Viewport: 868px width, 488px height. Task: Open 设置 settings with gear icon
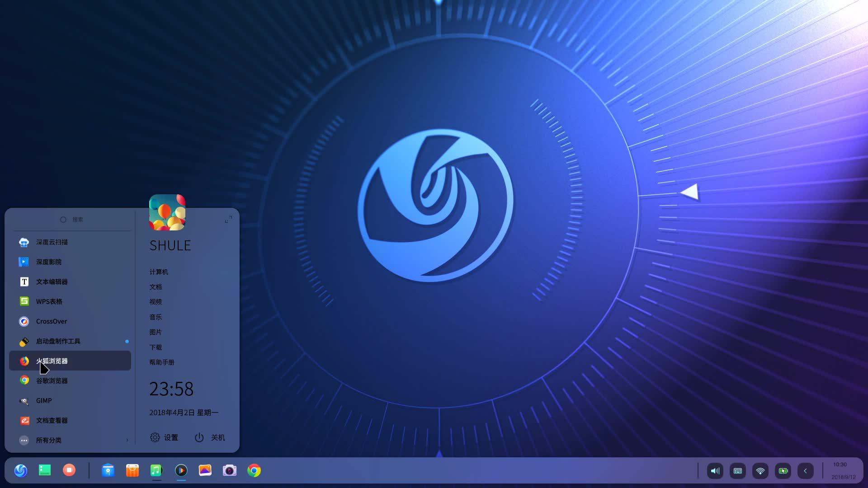[164, 437]
